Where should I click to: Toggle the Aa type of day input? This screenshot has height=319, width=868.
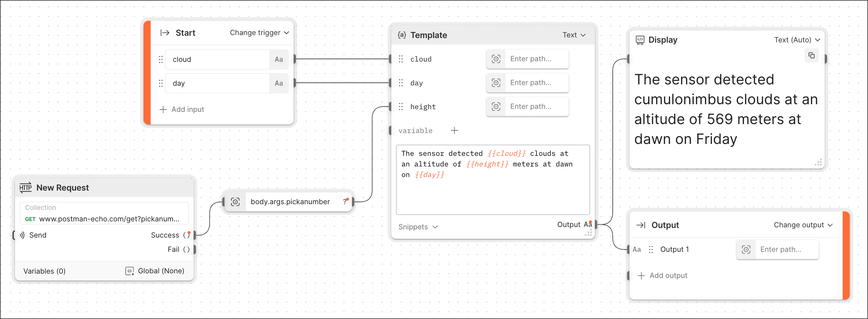tap(279, 83)
